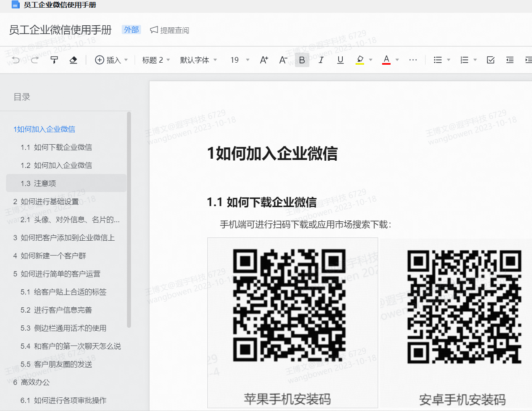
Task: Open the font dropdown 默认字体
Action: [x=198, y=60]
